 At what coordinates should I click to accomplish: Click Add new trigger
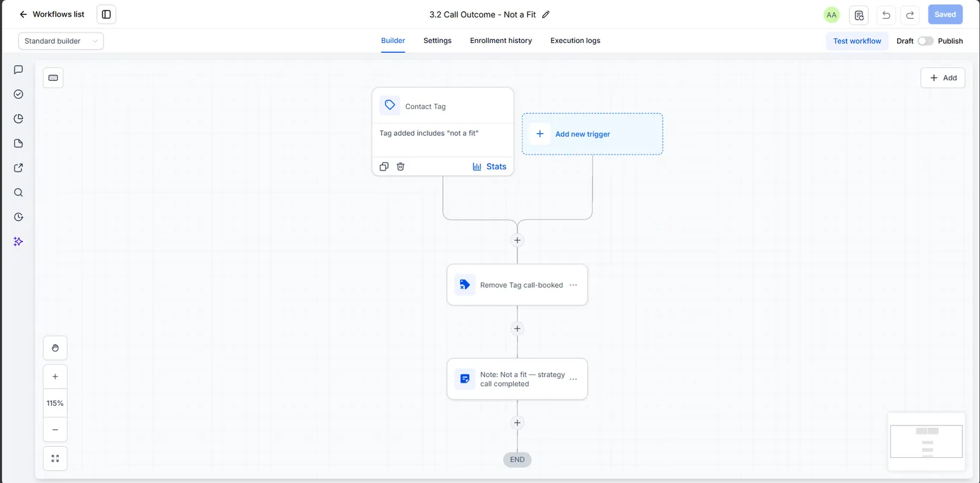click(592, 134)
